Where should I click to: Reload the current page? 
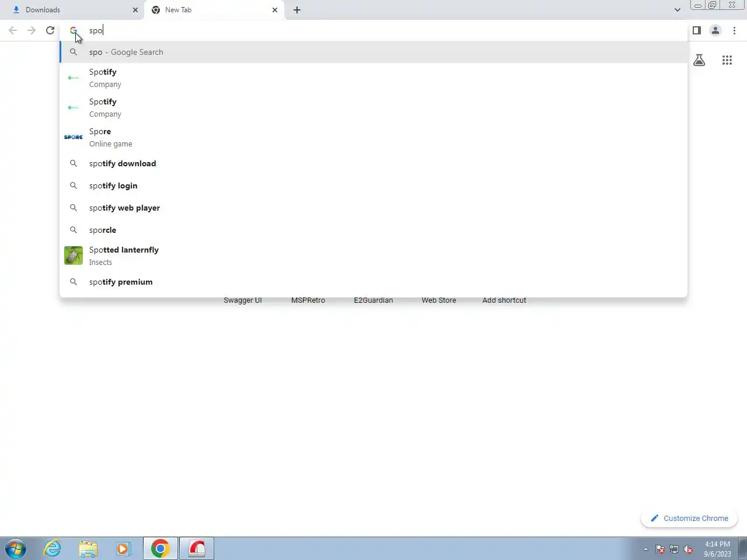(50, 30)
